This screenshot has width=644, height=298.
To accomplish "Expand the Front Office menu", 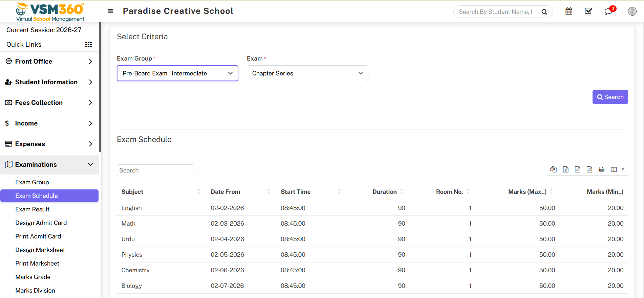I will (x=49, y=61).
